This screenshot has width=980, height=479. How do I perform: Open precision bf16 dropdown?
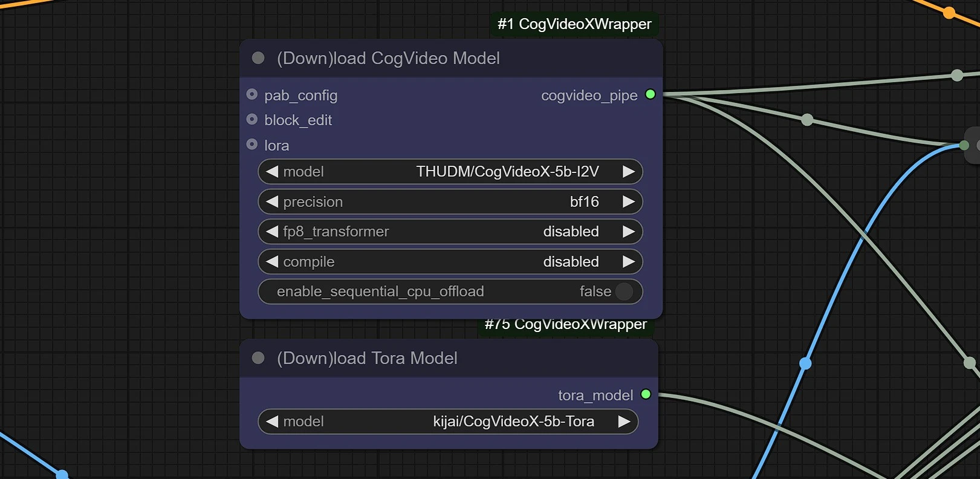pyautogui.click(x=450, y=202)
